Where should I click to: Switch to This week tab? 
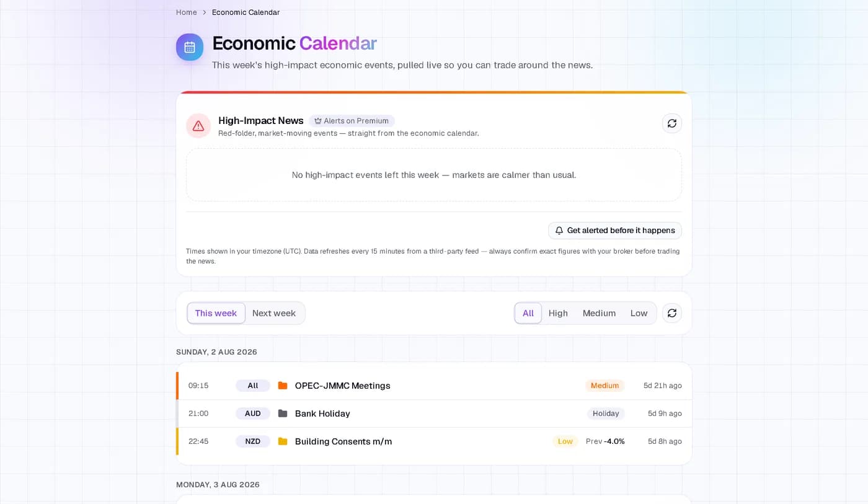pos(216,313)
